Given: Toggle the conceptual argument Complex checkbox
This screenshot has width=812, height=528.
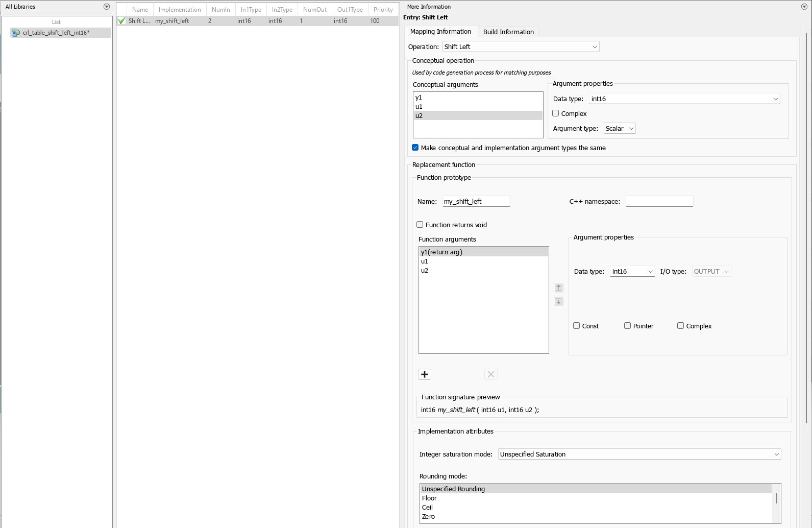Looking at the screenshot, I should click(x=556, y=113).
